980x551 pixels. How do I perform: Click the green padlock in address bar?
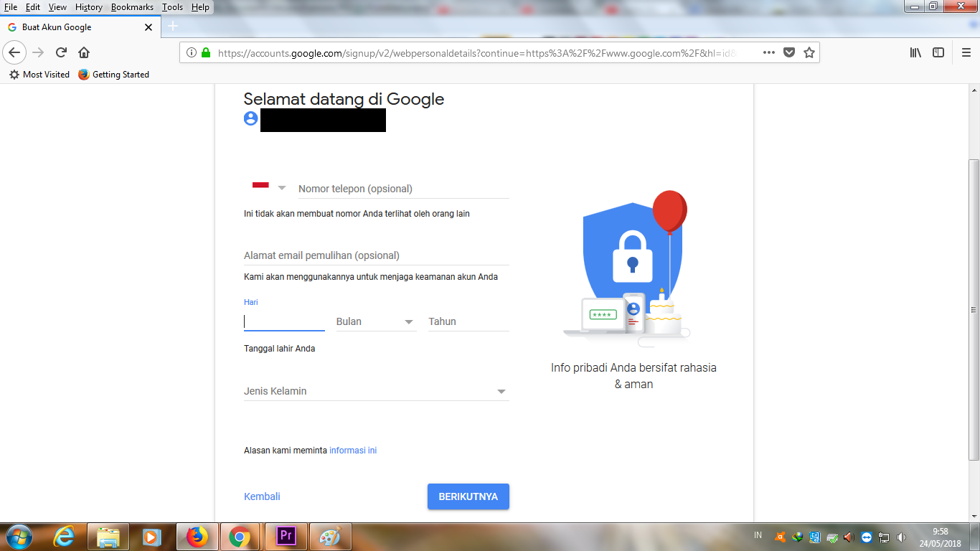(x=206, y=52)
